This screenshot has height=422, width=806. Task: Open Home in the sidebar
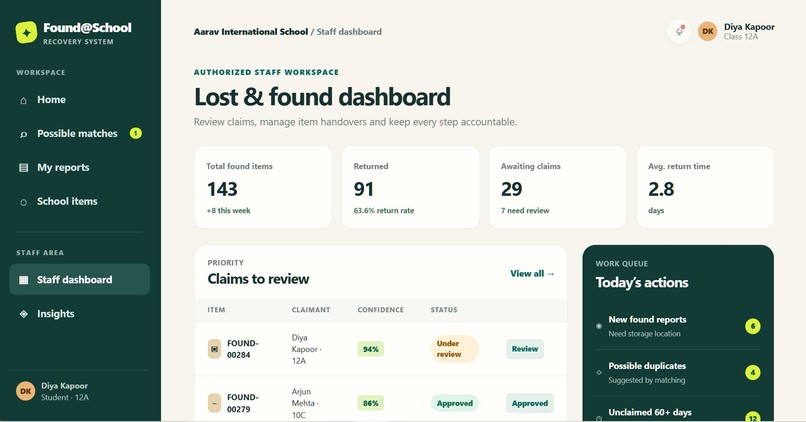(x=80, y=100)
